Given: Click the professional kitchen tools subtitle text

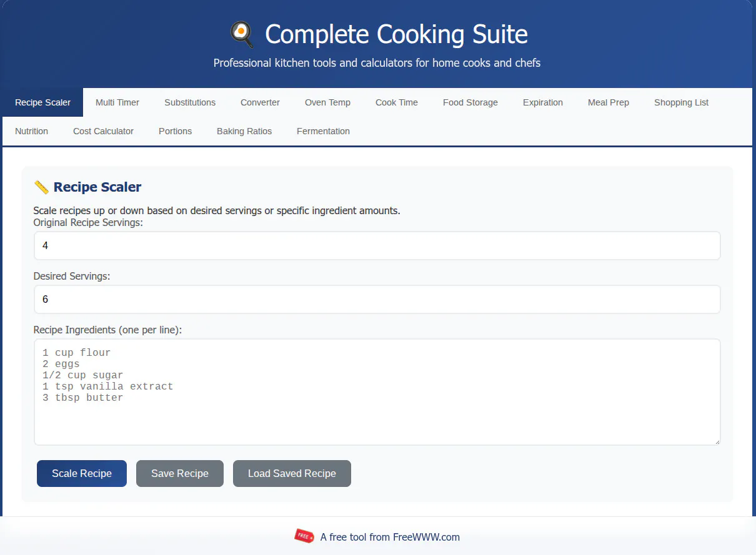Looking at the screenshot, I should (x=377, y=63).
